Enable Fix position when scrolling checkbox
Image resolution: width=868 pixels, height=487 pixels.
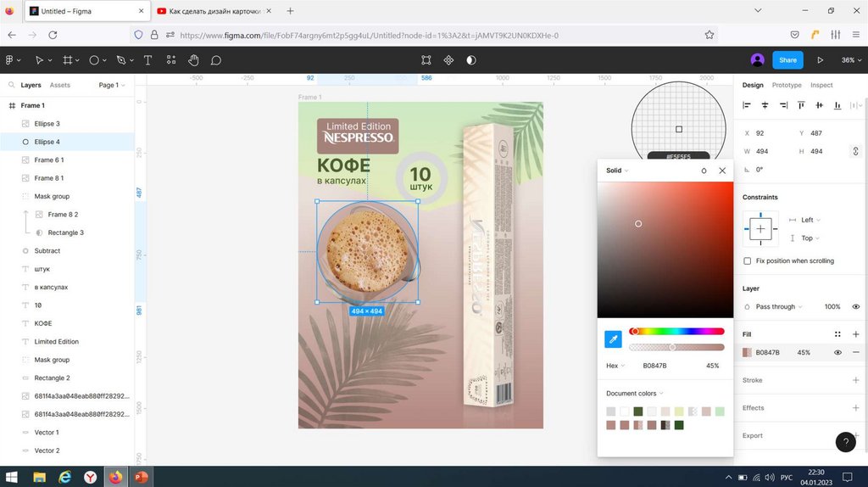pyautogui.click(x=747, y=261)
